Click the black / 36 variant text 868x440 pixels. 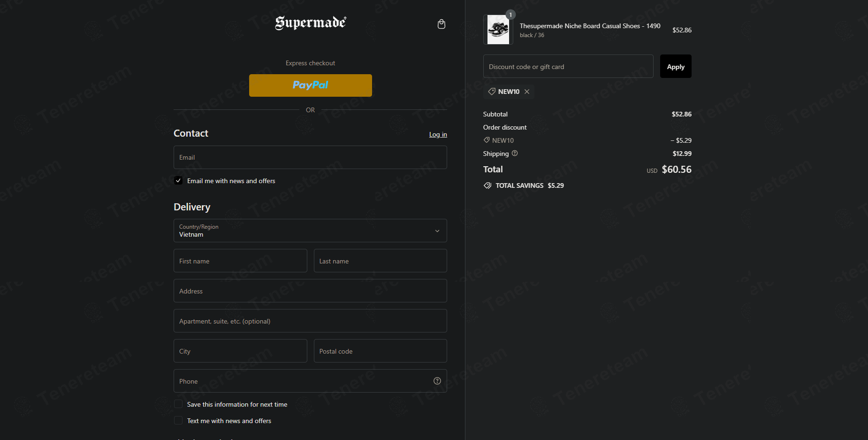532,35
